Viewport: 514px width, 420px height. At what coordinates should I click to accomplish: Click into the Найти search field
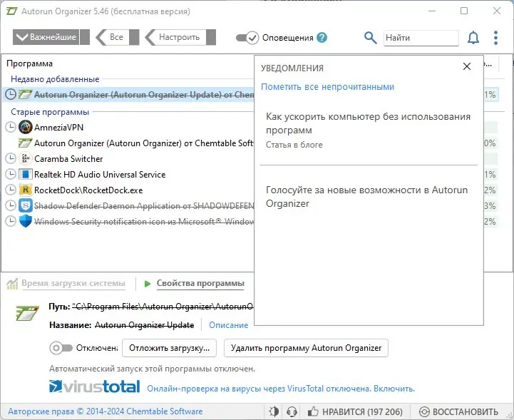tap(421, 38)
